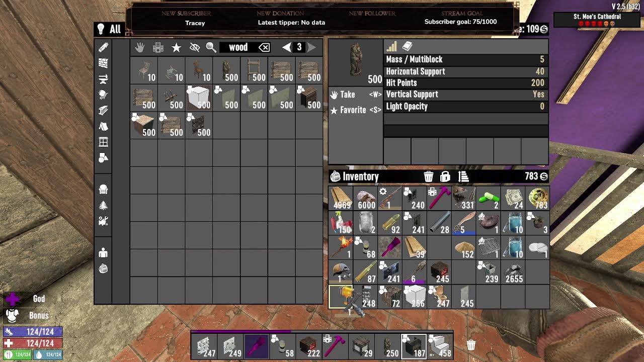Viewport: 644px width, 362px height.
Task: Select the armor helmet category icon
Action: point(103,189)
